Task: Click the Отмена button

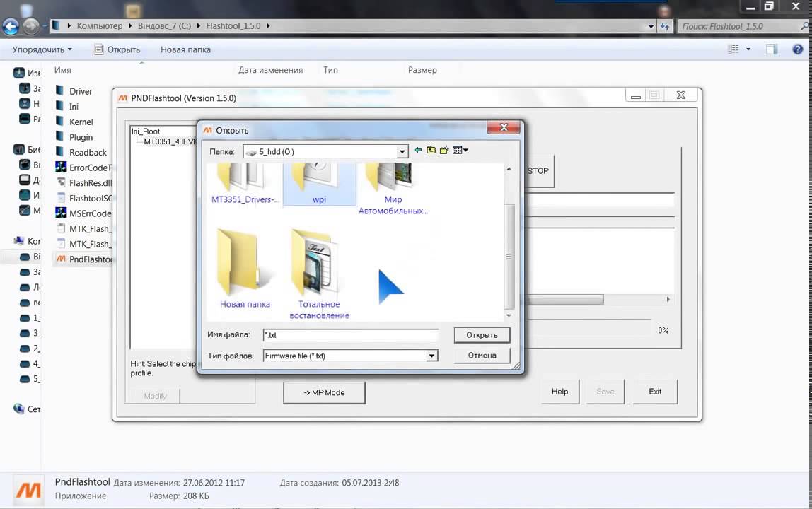Action: tap(482, 355)
